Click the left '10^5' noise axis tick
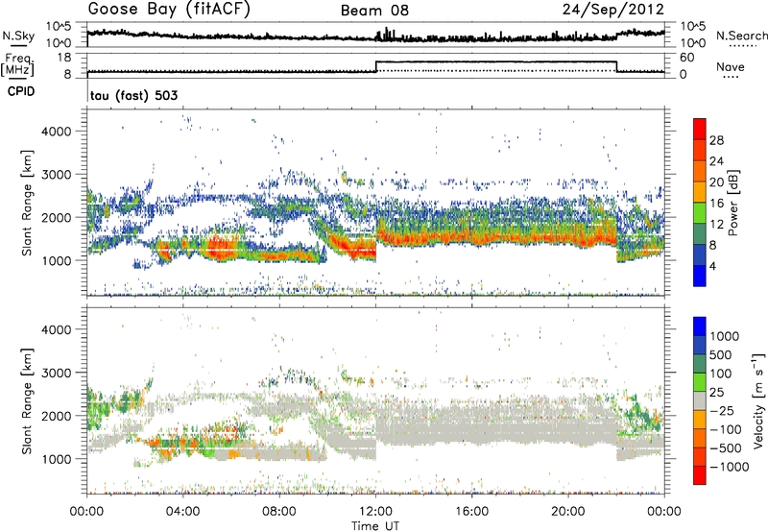 coord(59,26)
